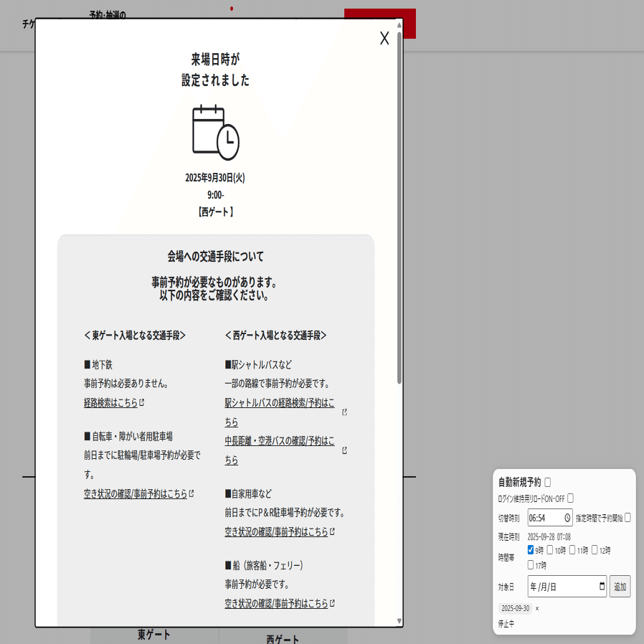Click external-link icon beside airport bus link

[344, 450]
